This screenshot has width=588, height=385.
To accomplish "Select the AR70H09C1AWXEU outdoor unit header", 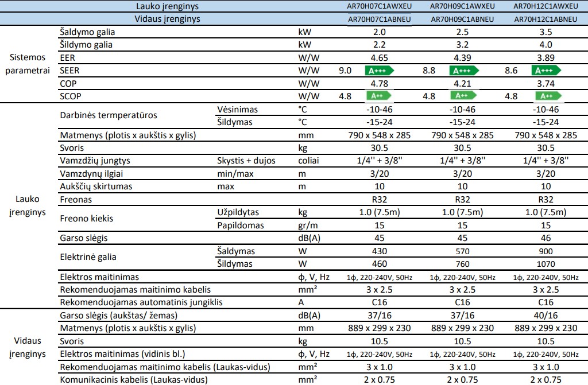I will tap(462, 6).
